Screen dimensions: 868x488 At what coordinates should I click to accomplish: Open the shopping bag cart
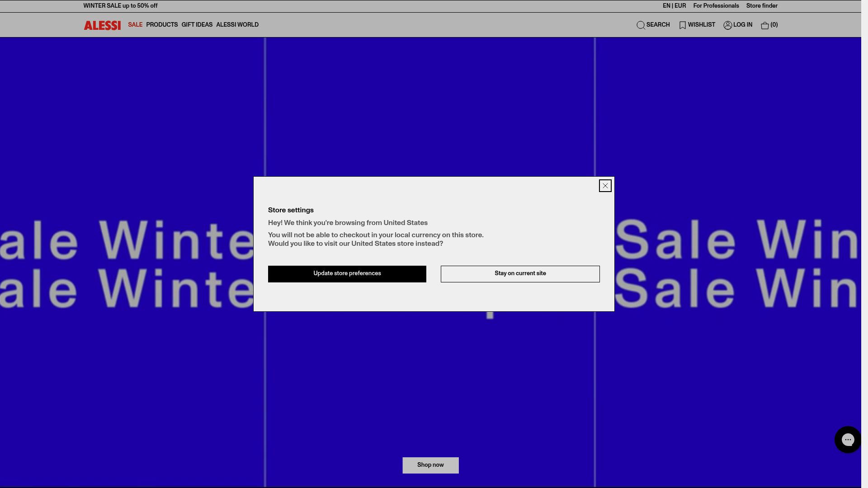pos(769,25)
